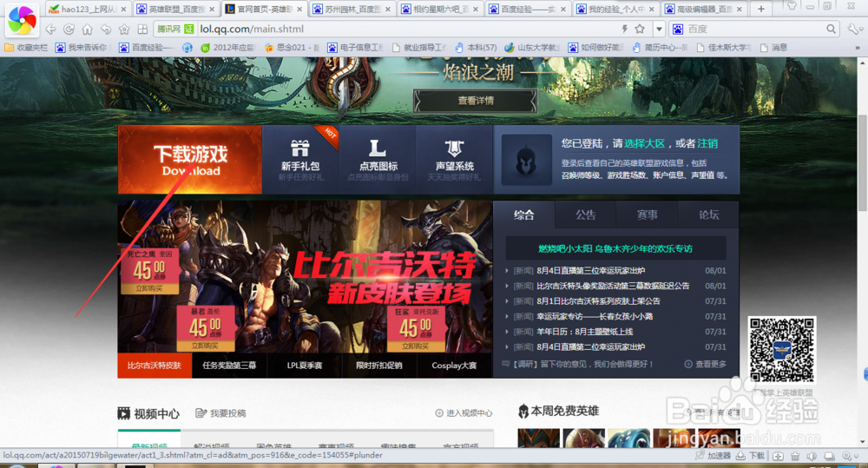Open news 8月4日直播第三位幸运玩家出炉
Screen dimensions: 868x468
(590, 271)
